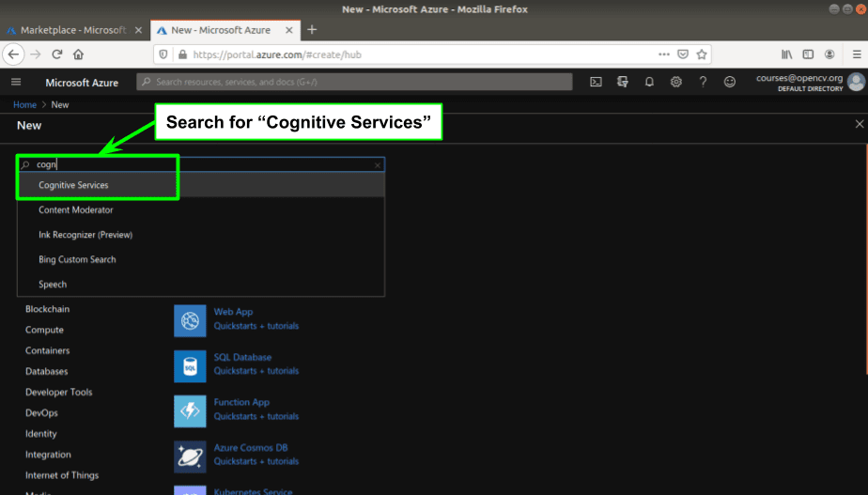The image size is (868, 495).
Task: Open the page actions three-dot menu
Action: point(664,54)
